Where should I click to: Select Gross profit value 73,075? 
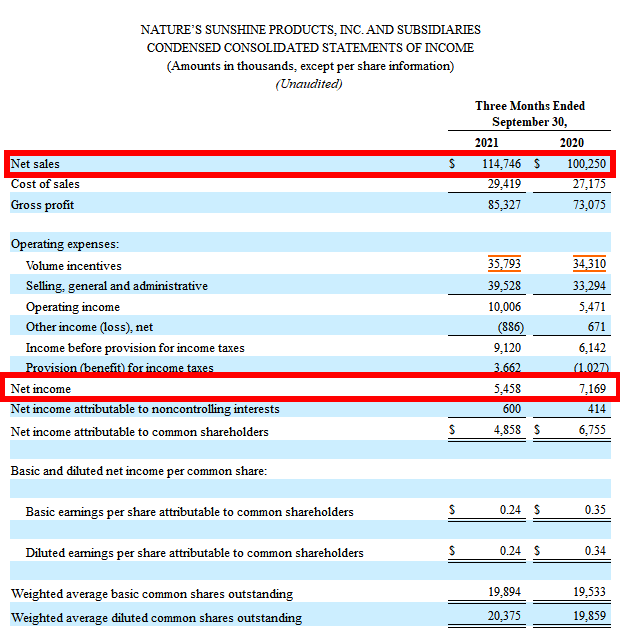coord(589,205)
